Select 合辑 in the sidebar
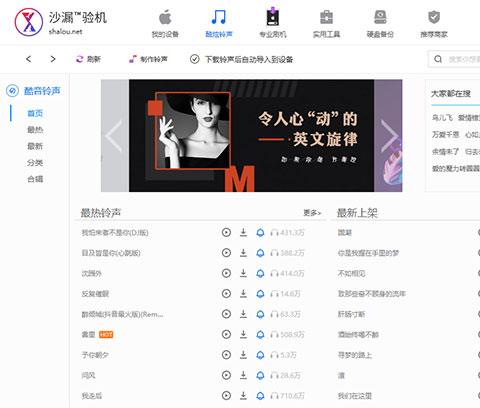This screenshot has height=408, width=480. [35, 179]
